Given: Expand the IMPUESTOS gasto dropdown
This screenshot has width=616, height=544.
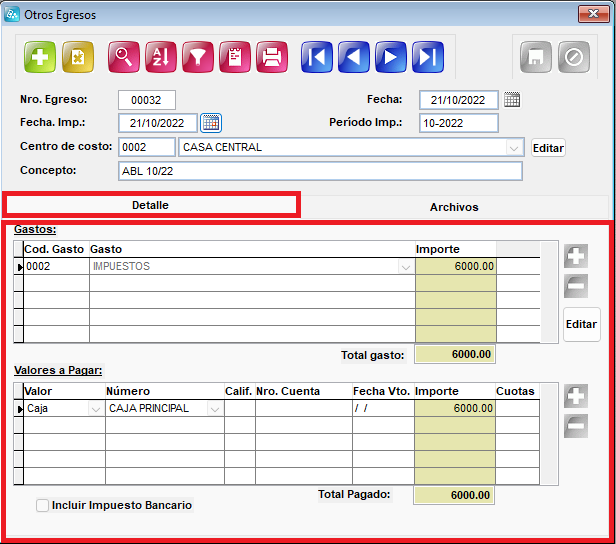Looking at the screenshot, I should (406, 267).
